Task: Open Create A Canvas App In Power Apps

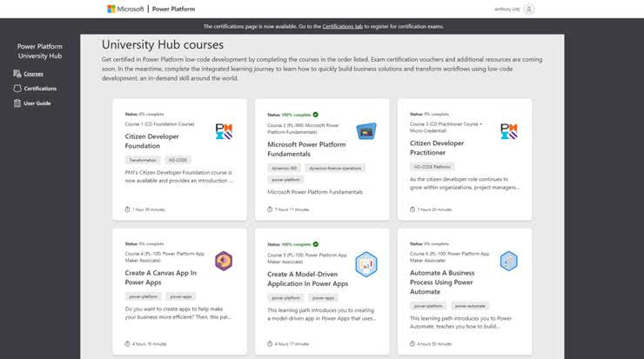Action: (161, 278)
